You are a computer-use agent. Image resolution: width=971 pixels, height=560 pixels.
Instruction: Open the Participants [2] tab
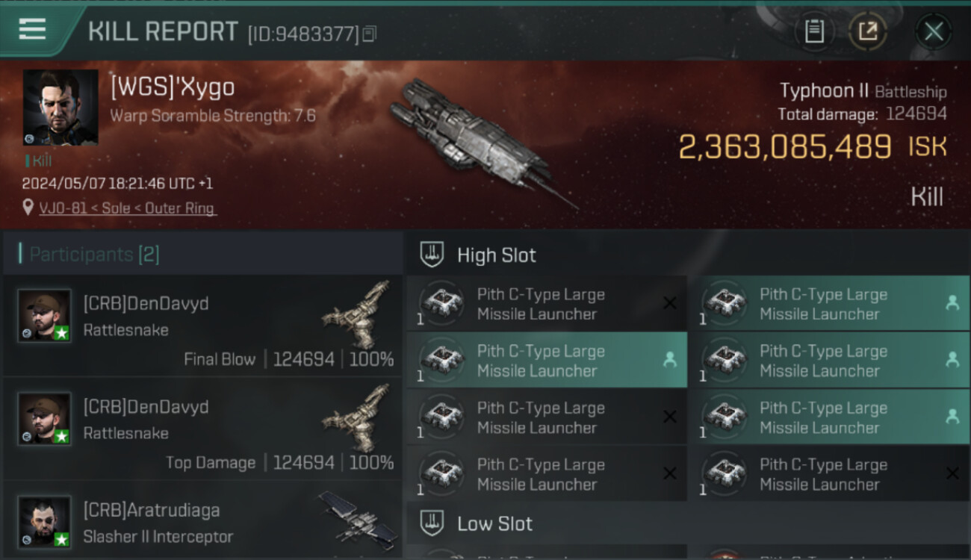point(94,254)
